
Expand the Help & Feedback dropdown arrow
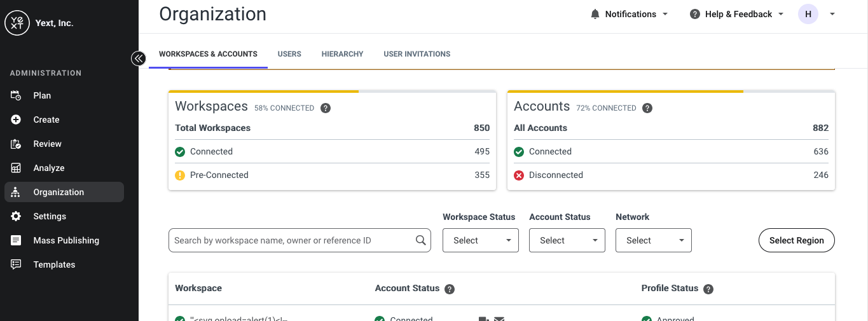pyautogui.click(x=781, y=14)
